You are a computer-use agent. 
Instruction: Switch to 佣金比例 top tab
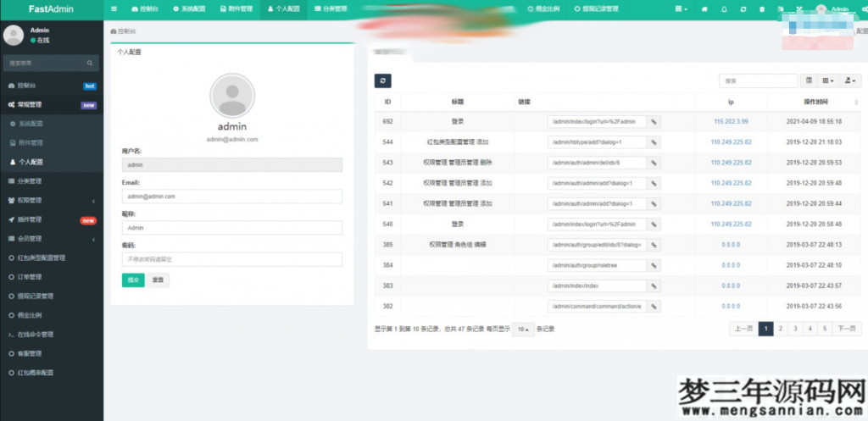pyautogui.click(x=543, y=9)
